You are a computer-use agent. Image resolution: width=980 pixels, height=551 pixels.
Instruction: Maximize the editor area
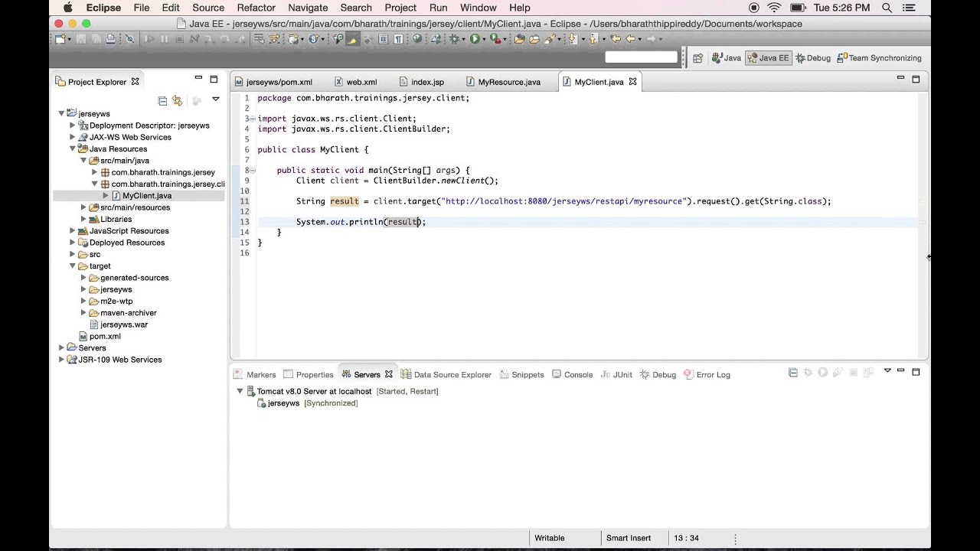click(916, 78)
